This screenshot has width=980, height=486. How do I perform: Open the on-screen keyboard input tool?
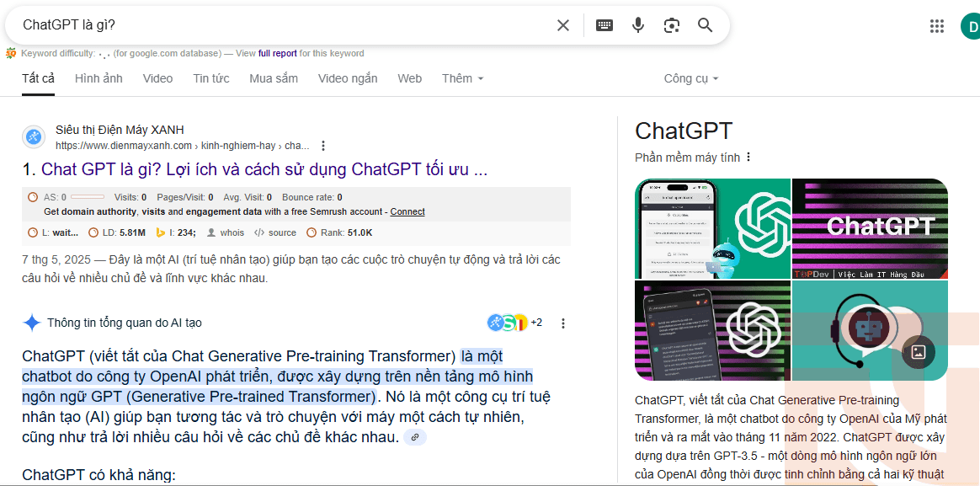click(605, 25)
